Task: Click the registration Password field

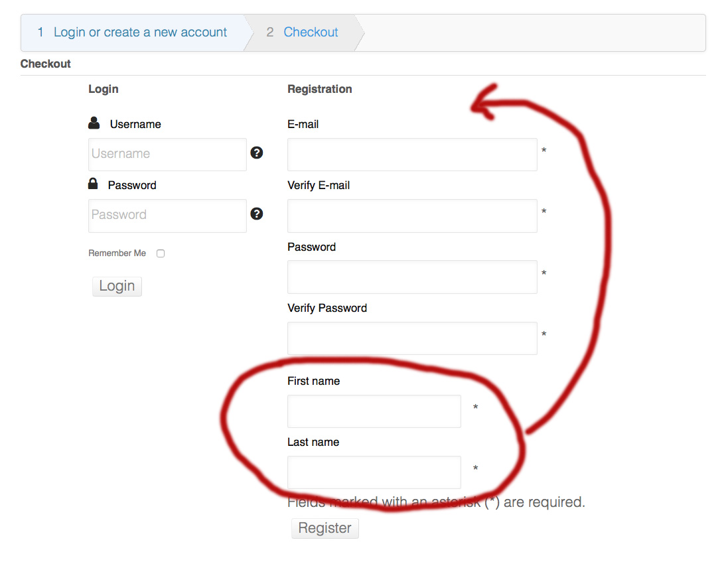Action: pos(411,277)
